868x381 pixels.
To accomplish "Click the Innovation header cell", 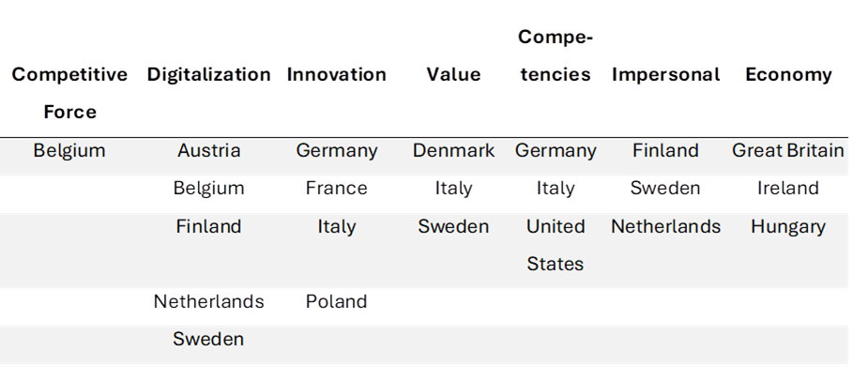I will (x=336, y=74).
